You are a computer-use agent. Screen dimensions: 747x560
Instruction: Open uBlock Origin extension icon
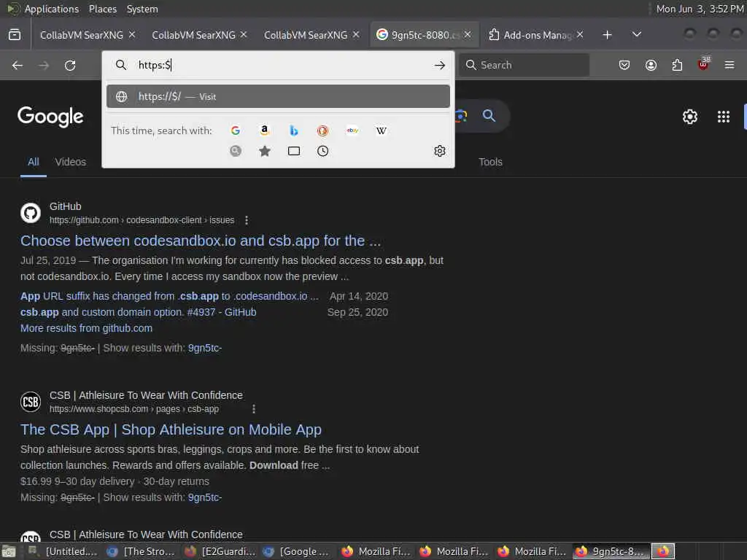[703, 64]
